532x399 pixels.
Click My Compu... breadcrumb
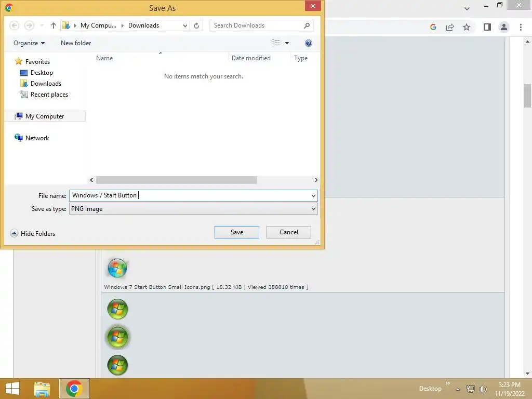(98, 25)
